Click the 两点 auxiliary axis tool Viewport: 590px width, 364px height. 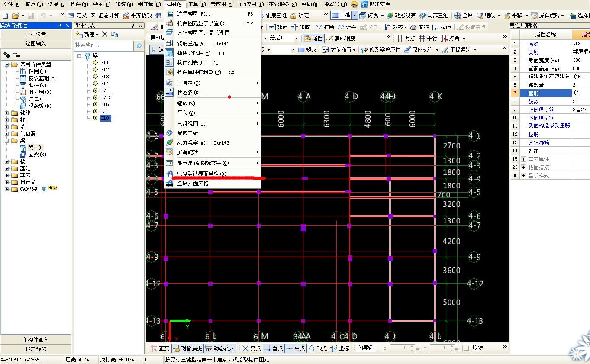406,38
